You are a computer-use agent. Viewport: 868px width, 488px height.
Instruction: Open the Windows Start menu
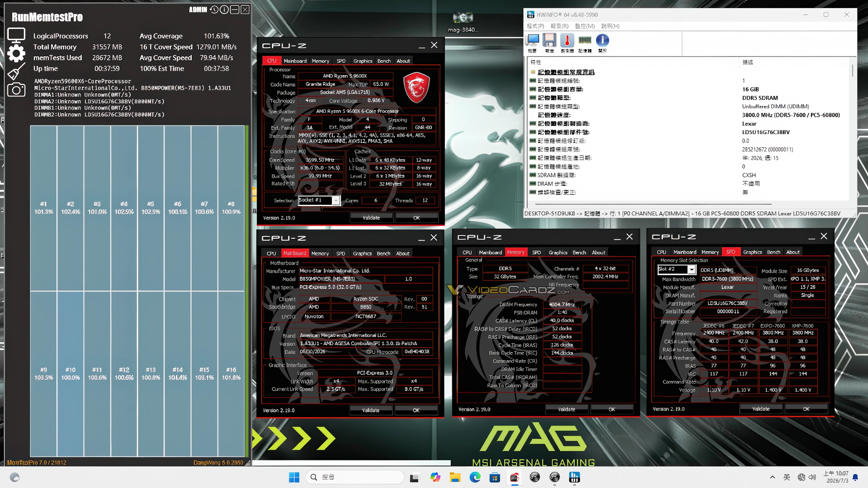pyautogui.click(x=294, y=477)
